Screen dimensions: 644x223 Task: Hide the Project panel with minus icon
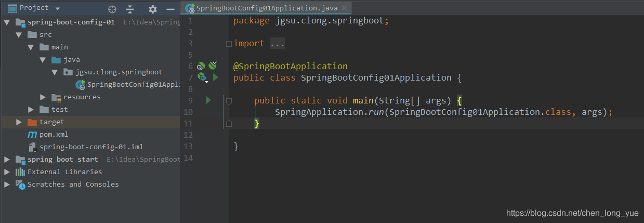pos(170,9)
